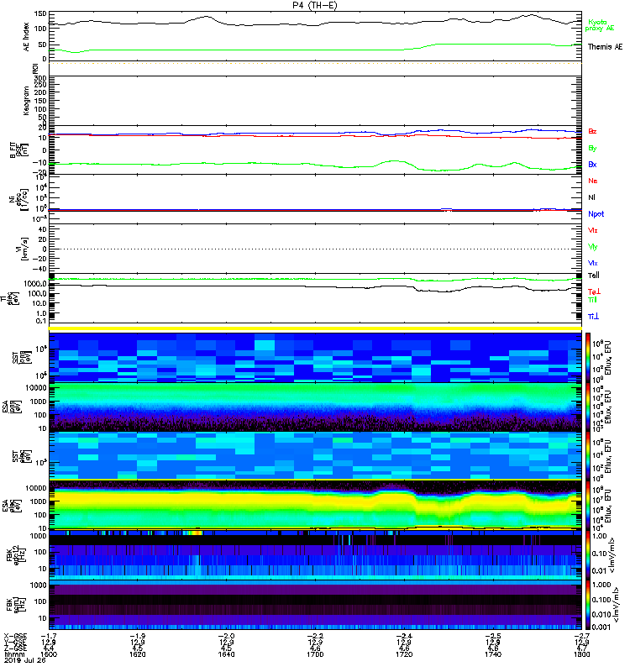The image size is (630, 672).
Task: Click the plot title P4 (TH-E)
Action: click(x=315, y=6)
